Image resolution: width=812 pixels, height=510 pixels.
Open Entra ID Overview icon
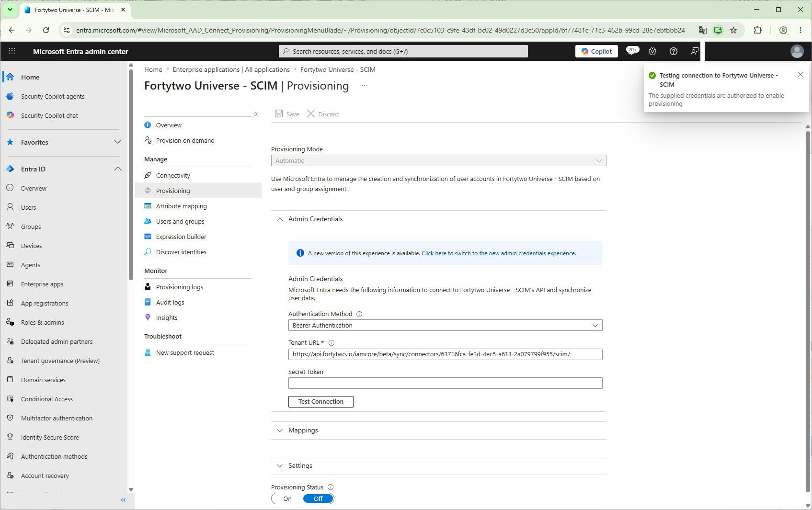tap(10, 188)
